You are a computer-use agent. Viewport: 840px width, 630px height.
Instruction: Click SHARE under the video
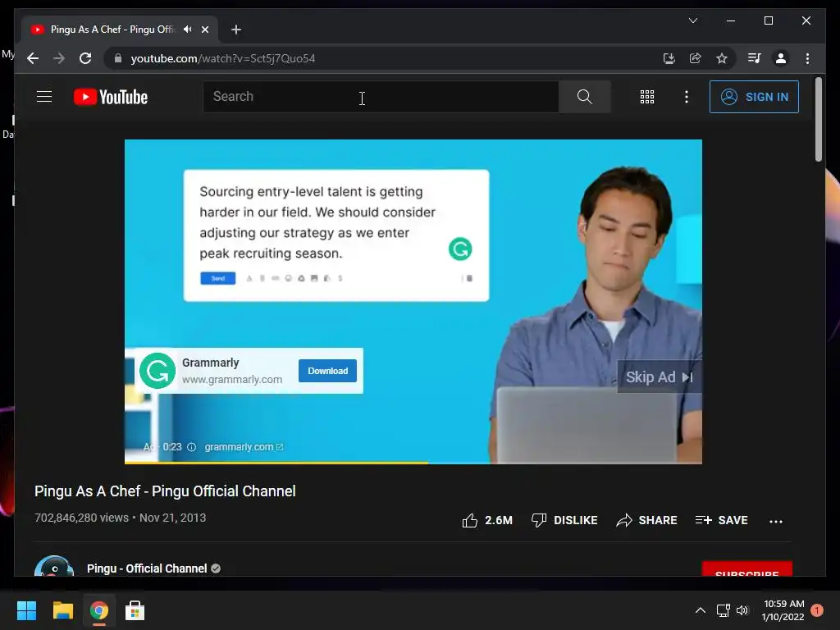(646, 520)
